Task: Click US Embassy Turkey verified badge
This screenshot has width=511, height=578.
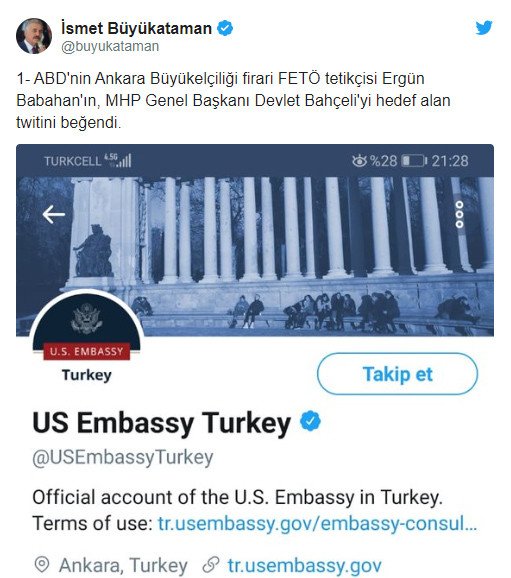Action: (310, 421)
